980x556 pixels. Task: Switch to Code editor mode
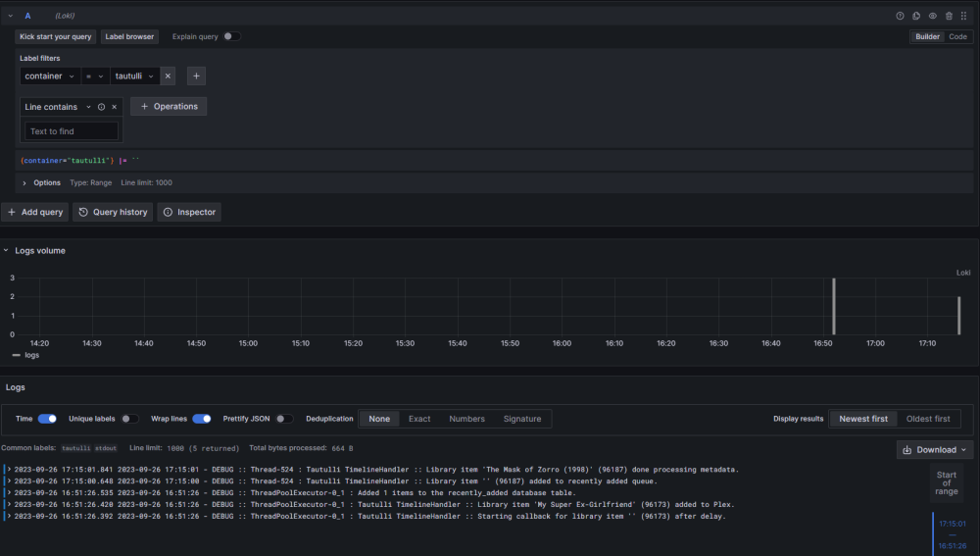coord(957,36)
